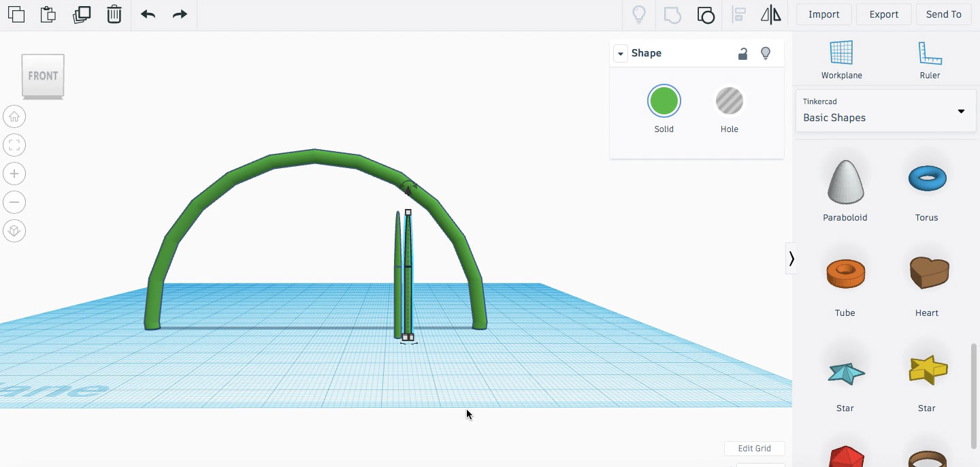
Task: Pick the orange Tube shape
Action: coord(845,273)
